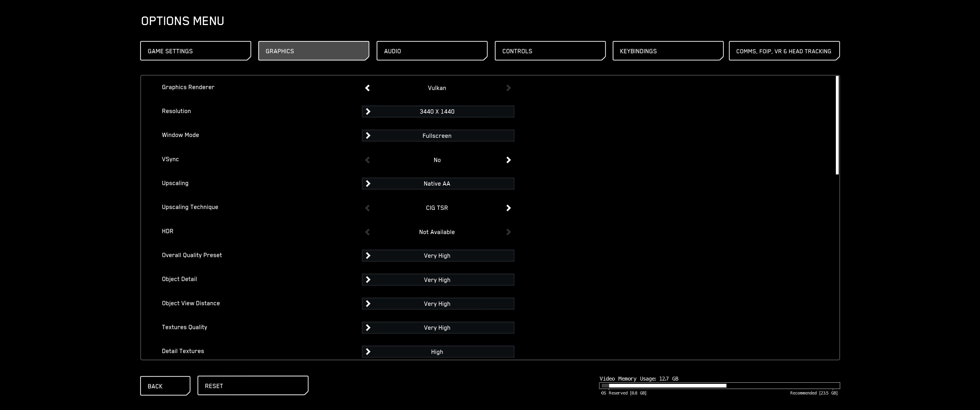Expand the Overall Quality Preset dropdown
Screen dimensions: 980x410
(x=438, y=256)
